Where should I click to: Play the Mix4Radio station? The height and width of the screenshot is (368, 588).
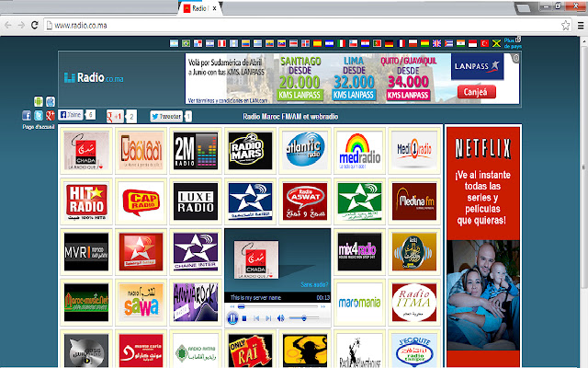[x=359, y=252]
